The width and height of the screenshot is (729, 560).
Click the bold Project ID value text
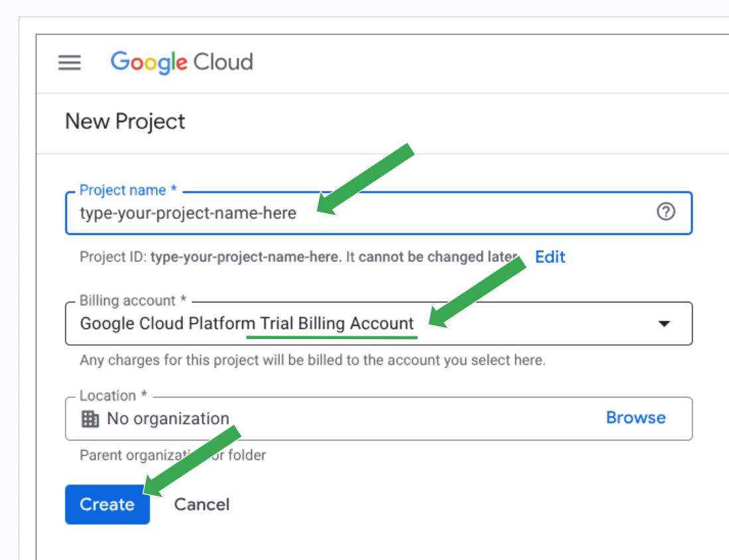pyautogui.click(x=245, y=257)
